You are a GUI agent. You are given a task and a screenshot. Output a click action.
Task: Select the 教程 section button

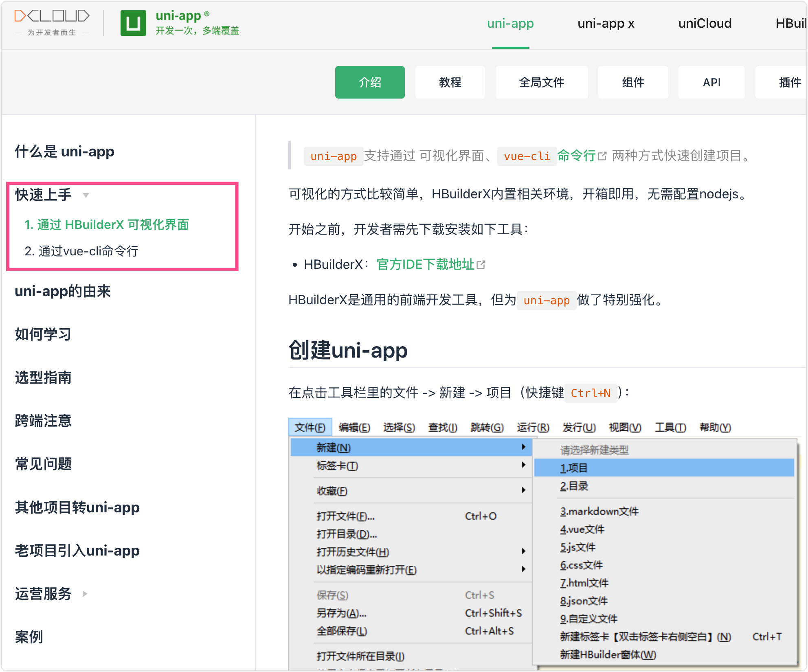[450, 82]
